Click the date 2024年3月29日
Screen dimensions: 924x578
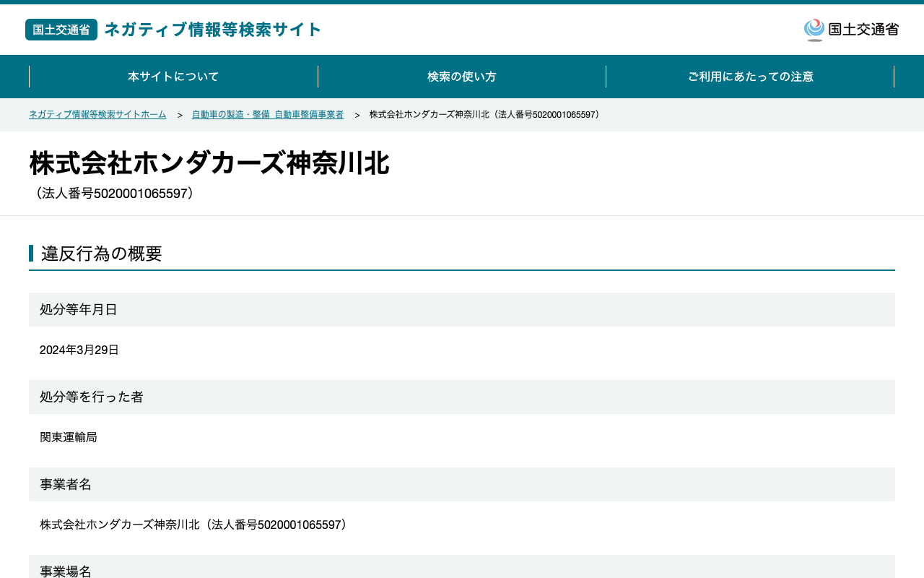tap(79, 350)
